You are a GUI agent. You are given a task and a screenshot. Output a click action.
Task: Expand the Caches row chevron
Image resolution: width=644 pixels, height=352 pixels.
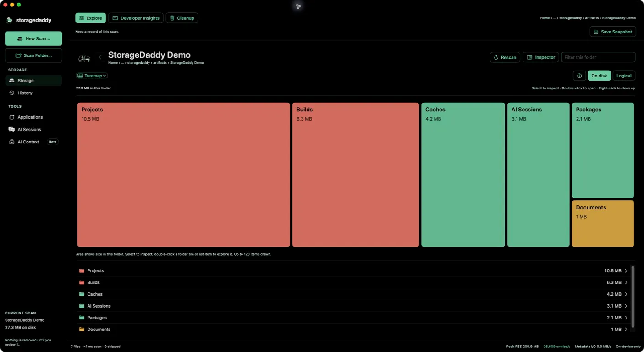coord(626,294)
